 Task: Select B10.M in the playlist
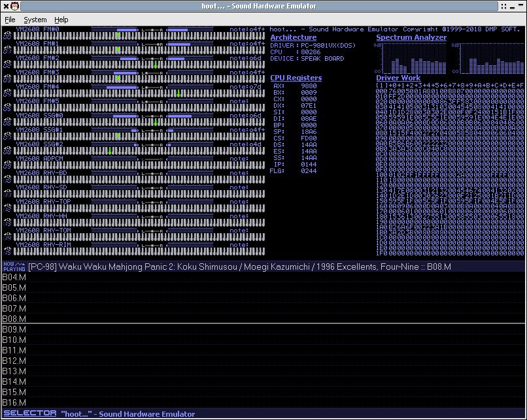point(263,340)
